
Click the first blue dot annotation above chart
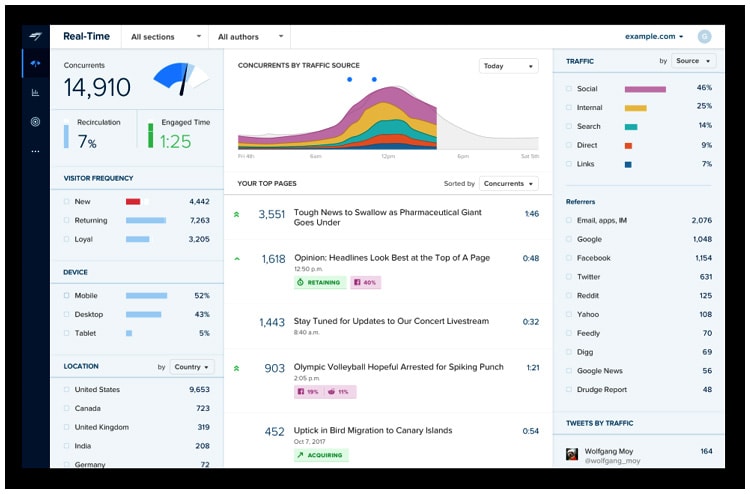click(x=350, y=79)
